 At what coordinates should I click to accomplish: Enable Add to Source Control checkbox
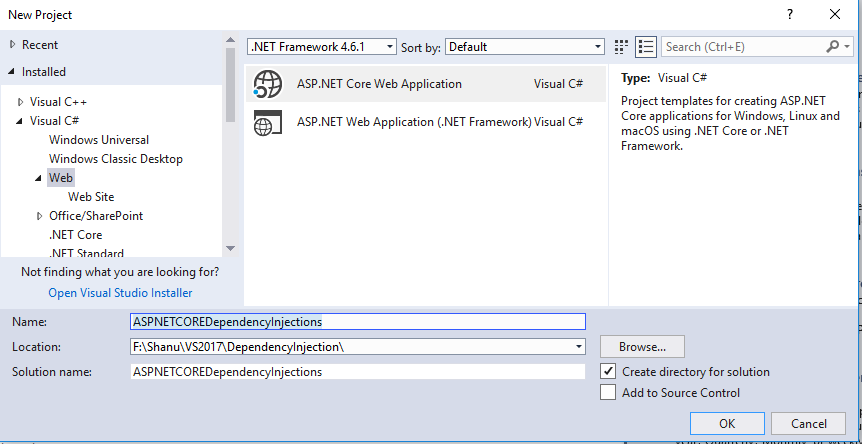[x=608, y=392]
